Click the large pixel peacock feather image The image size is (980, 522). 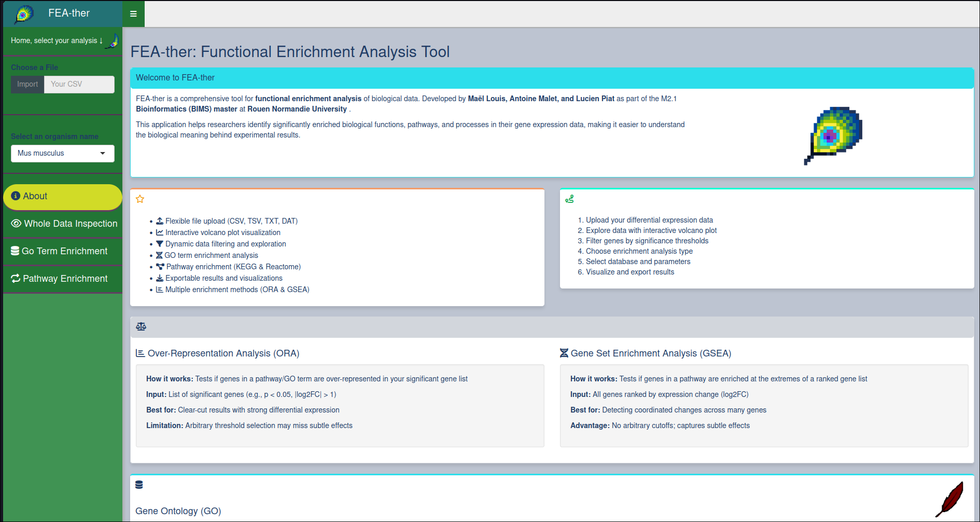click(x=834, y=135)
